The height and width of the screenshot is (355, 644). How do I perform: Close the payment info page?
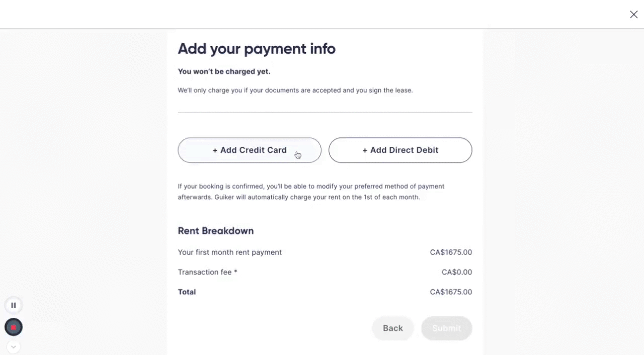(633, 15)
